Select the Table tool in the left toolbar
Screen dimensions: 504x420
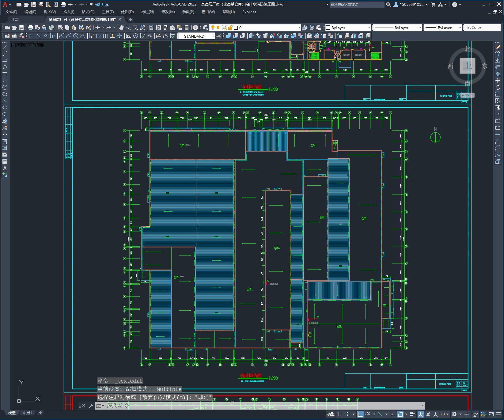tap(5, 161)
